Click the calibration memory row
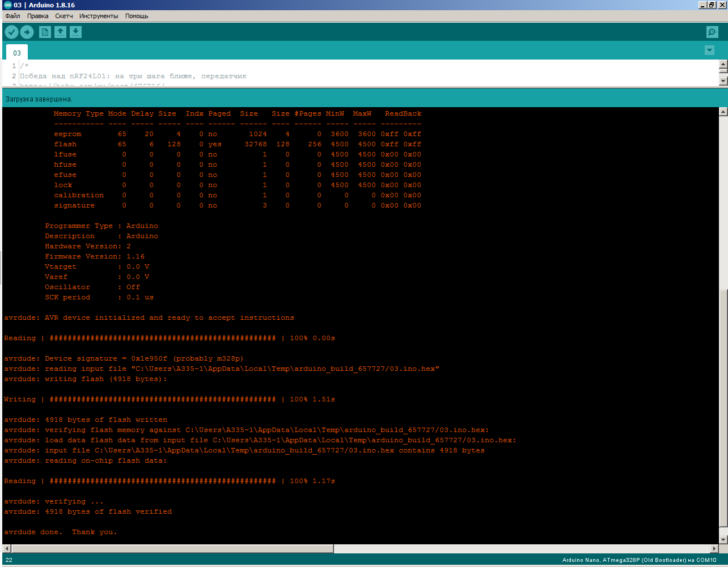728x567 pixels. (238, 195)
